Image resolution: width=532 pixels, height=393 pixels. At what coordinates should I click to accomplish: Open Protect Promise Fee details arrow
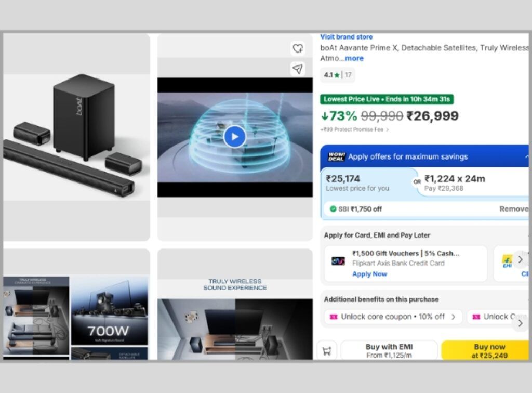coord(387,129)
